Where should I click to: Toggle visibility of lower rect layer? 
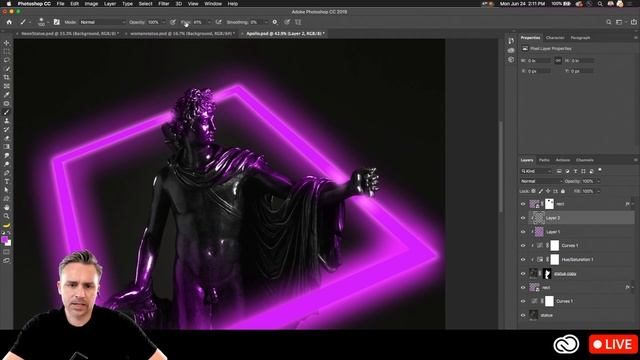pos(523,287)
